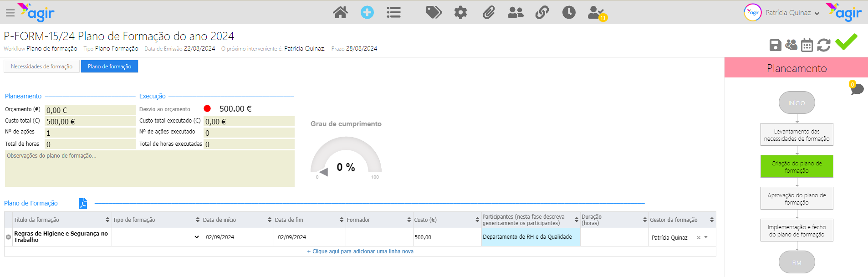Clear Patrícia Quinaz from Gestor field
This screenshot has width=868, height=277.
pyautogui.click(x=699, y=237)
